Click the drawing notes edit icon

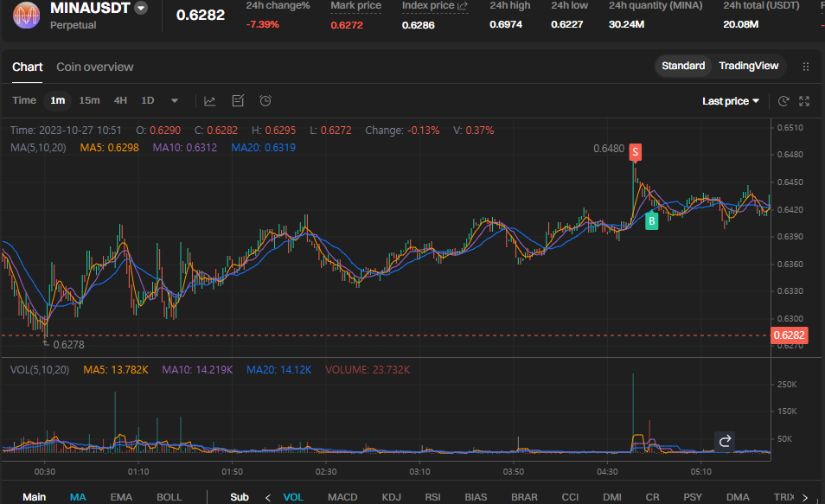238,101
